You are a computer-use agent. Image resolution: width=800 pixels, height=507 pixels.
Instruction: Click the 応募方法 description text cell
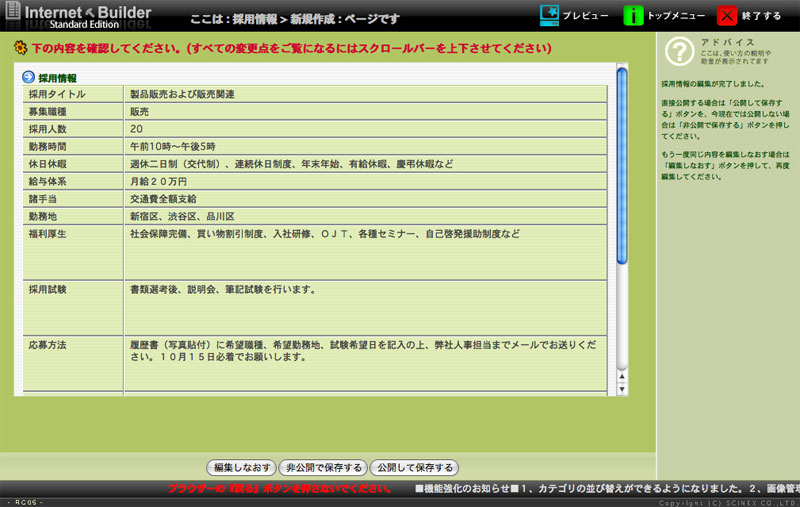pyautogui.click(x=365, y=350)
